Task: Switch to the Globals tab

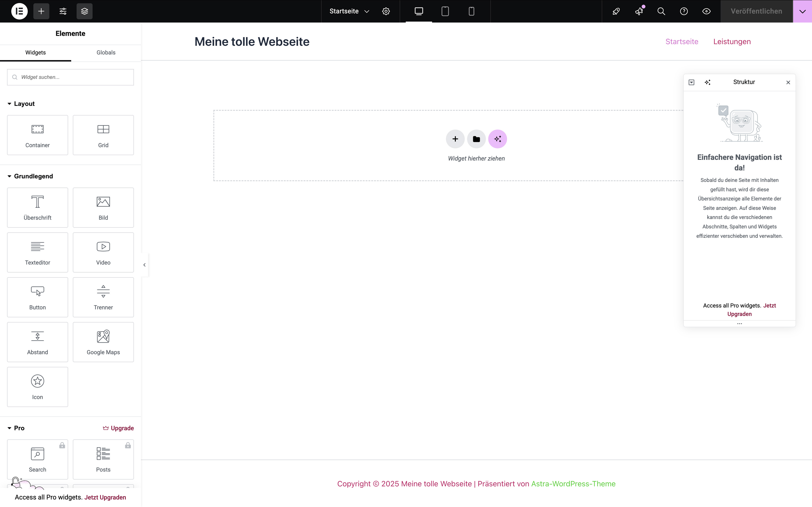Action: (106, 53)
